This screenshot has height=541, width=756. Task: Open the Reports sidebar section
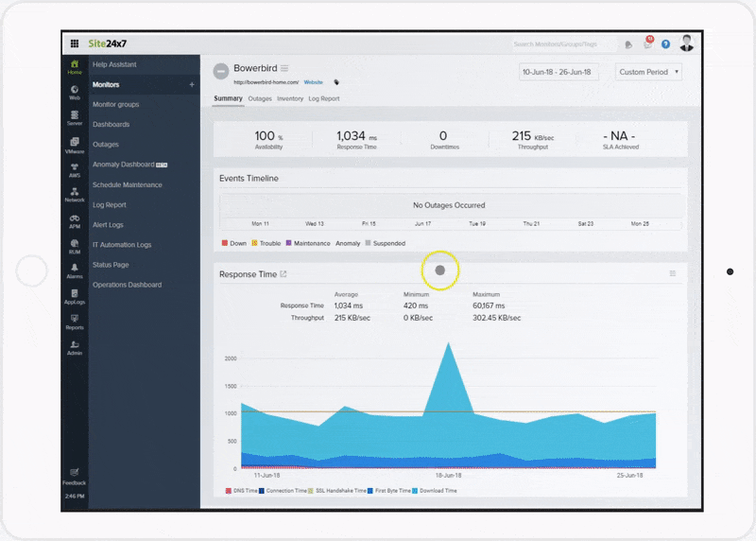click(x=75, y=323)
